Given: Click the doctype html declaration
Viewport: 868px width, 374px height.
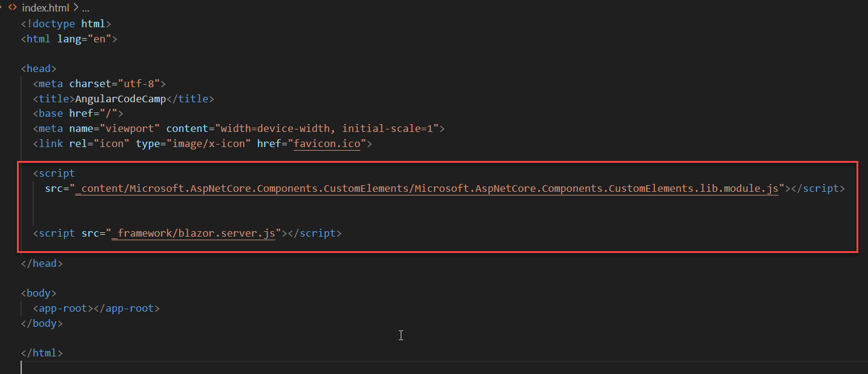Looking at the screenshot, I should pos(66,24).
